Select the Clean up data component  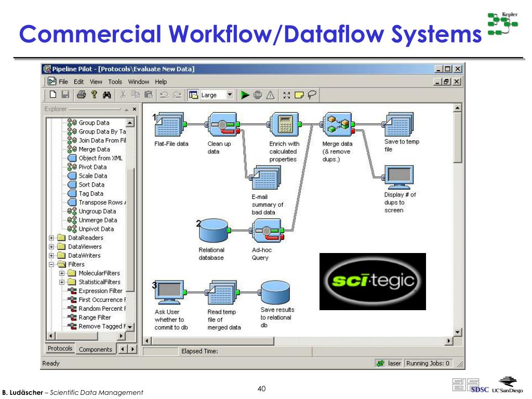pyautogui.click(x=222, y=125)
